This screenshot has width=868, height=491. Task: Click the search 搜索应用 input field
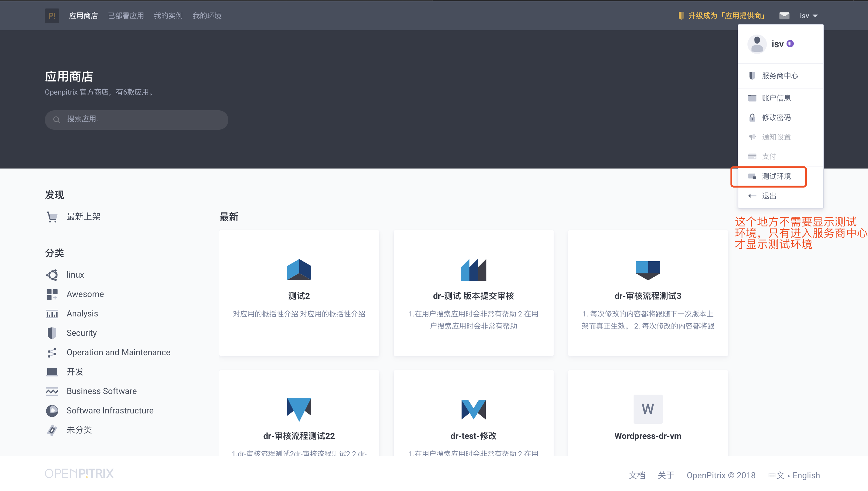[x=136, y=120]
